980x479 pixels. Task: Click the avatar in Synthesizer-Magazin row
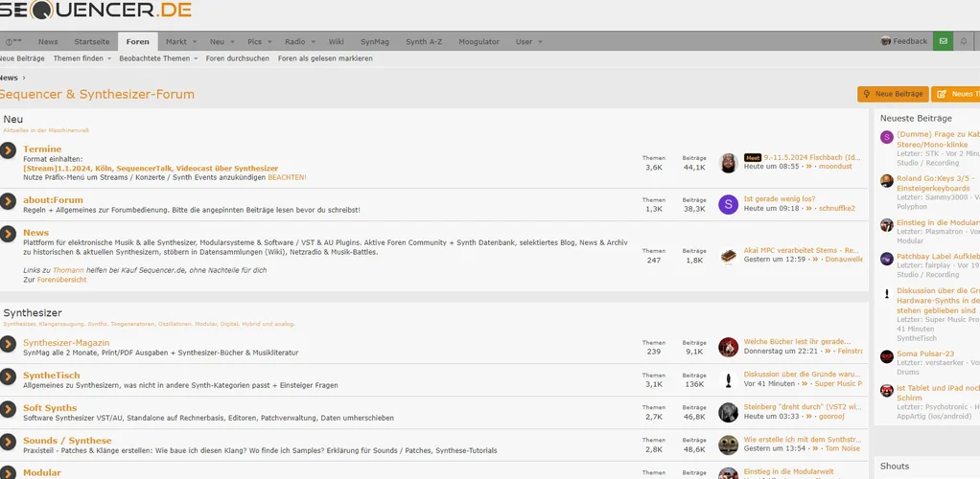[728, 347]
